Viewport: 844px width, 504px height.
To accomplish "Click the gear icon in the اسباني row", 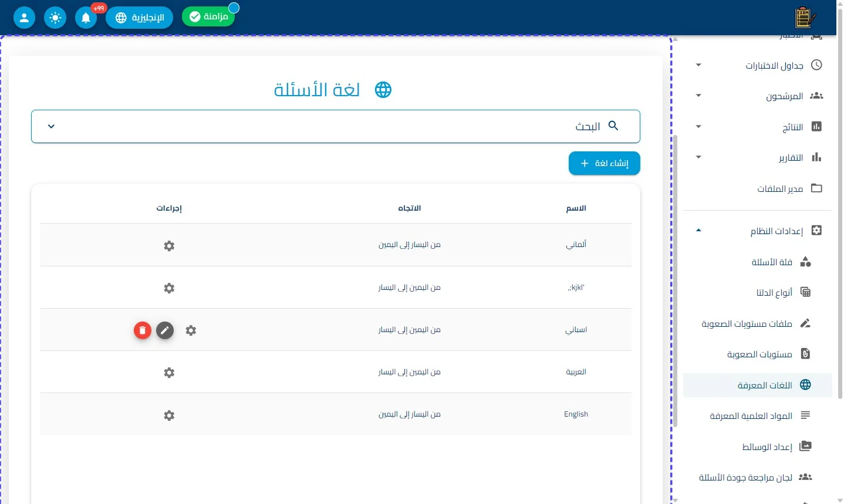I will click(191, 330).
